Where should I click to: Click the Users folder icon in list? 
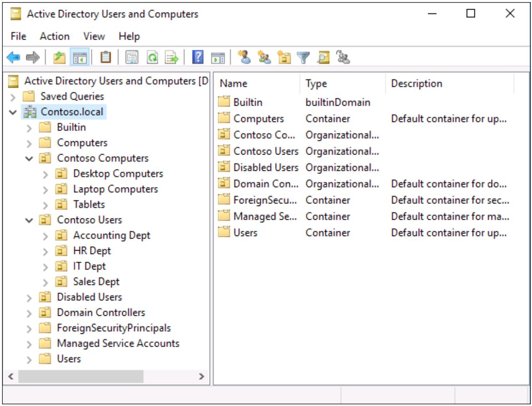224,232
